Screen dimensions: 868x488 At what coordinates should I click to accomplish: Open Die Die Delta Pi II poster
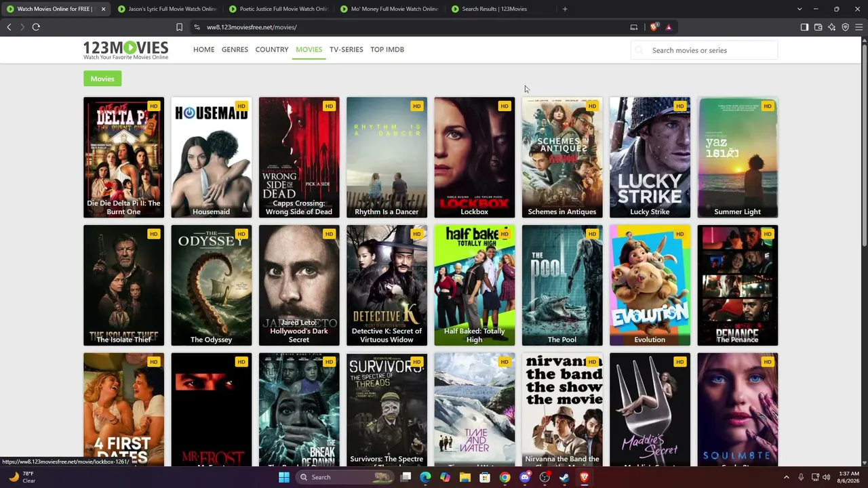pyautogui.click(x=123, y=157)
